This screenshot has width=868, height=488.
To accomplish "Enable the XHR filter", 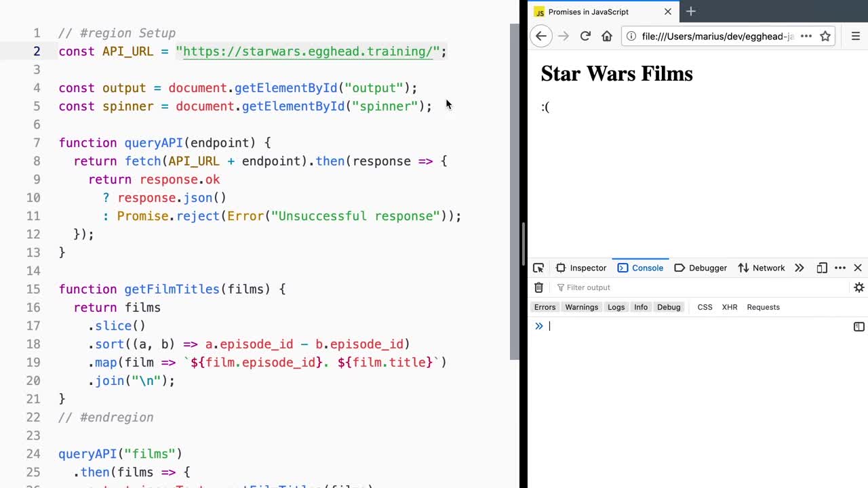I will click(x=730, y=307).
